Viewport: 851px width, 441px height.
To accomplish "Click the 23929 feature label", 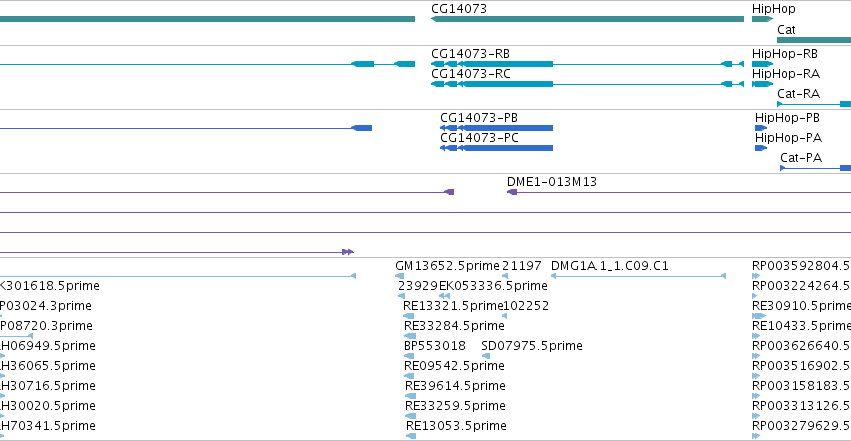I will pos(418,286).
